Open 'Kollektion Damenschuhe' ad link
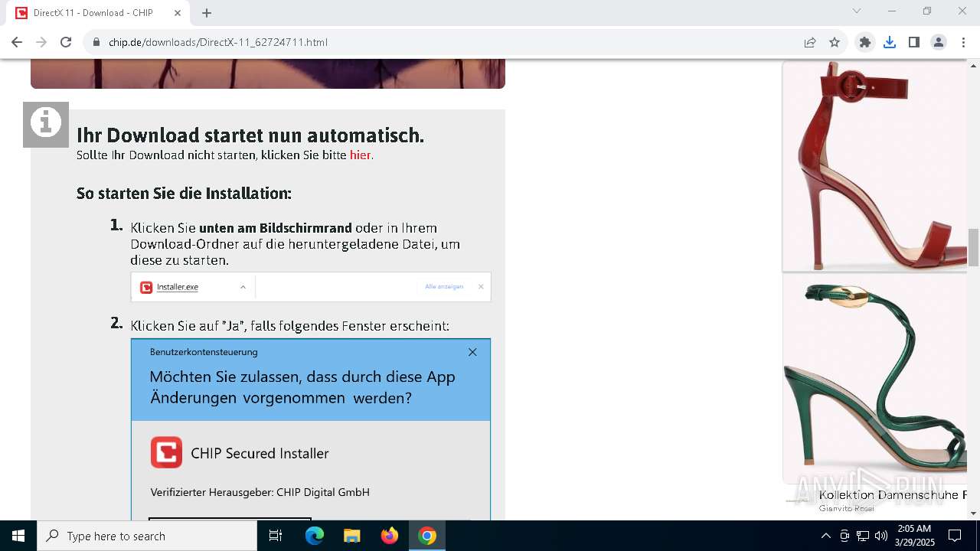This screenshot has width=980, height=551. [893, 495]
